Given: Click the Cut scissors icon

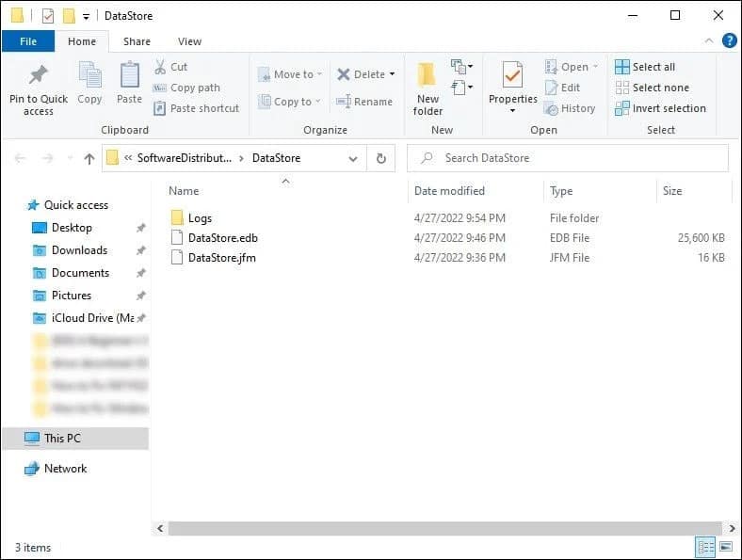Looking at the screenshot, I should (160, 67).
